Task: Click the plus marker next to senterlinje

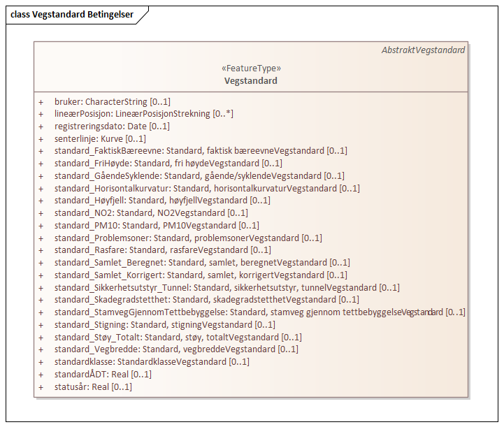Action: pyautogui.click(x=41, y=139)
